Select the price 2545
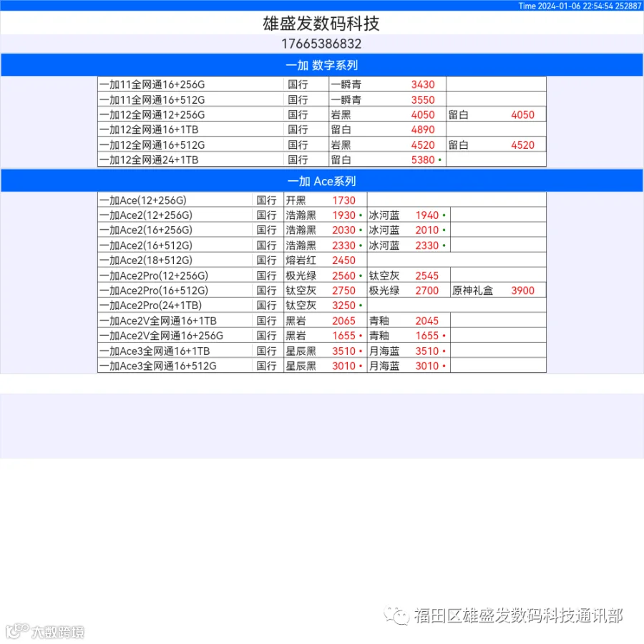Image resolution: width=644 pixels, height=644 pixels. click(x=427, y=275)
